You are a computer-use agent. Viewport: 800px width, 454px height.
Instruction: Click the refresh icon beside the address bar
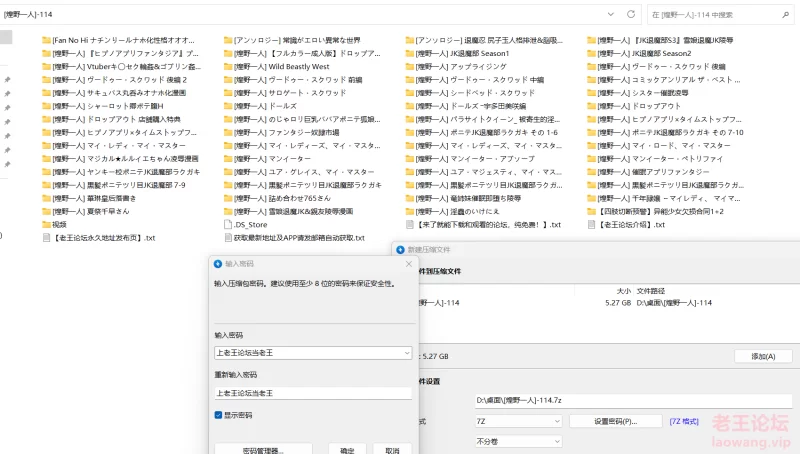pos(632,14)
